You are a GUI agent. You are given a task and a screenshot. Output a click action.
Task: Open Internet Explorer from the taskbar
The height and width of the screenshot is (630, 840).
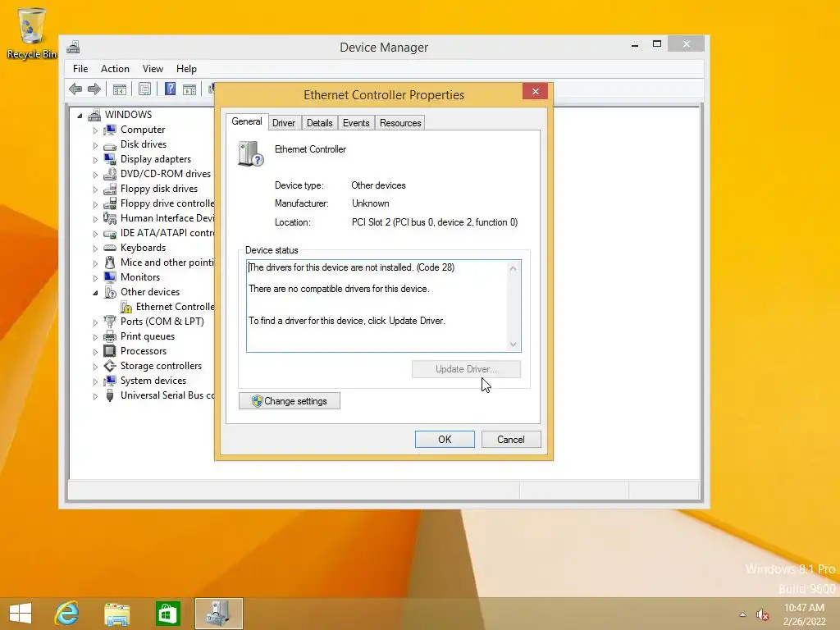click(x=67, y=614)
